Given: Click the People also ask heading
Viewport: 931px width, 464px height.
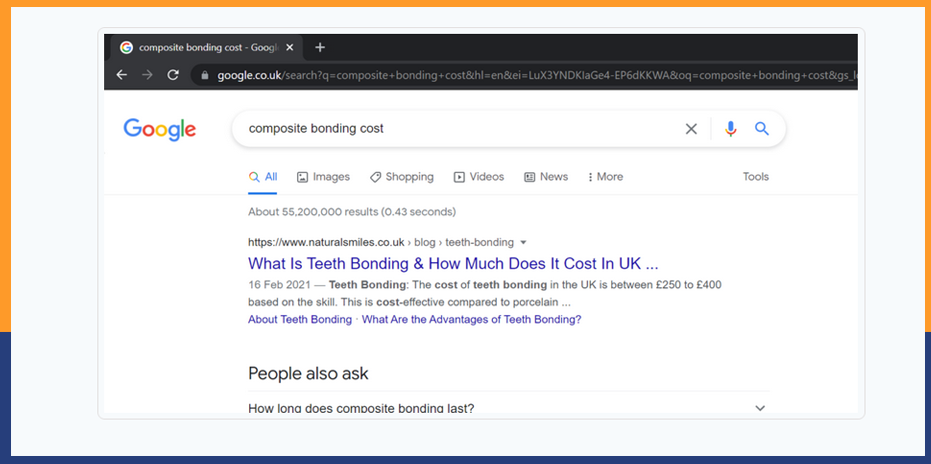Looking at the screenshot, I should point(308,374).
